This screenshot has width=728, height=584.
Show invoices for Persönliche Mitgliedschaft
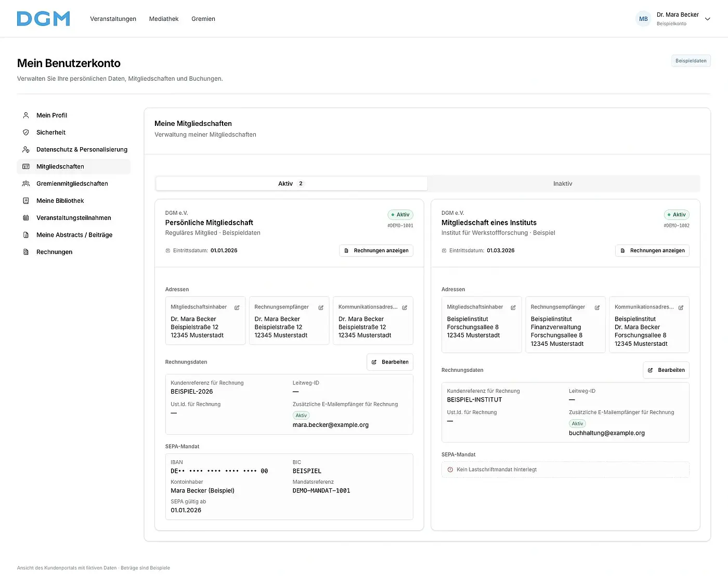click(376, 251)
